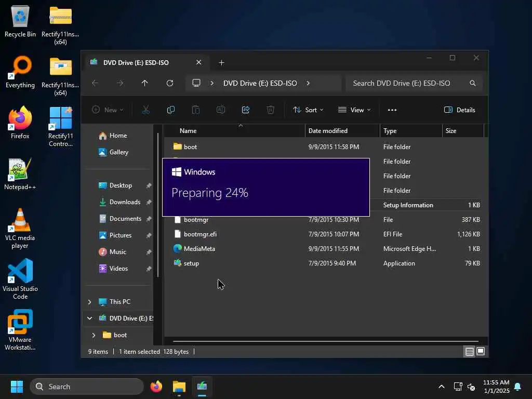Click the Copy icon in toolbar

coord(170,110)
